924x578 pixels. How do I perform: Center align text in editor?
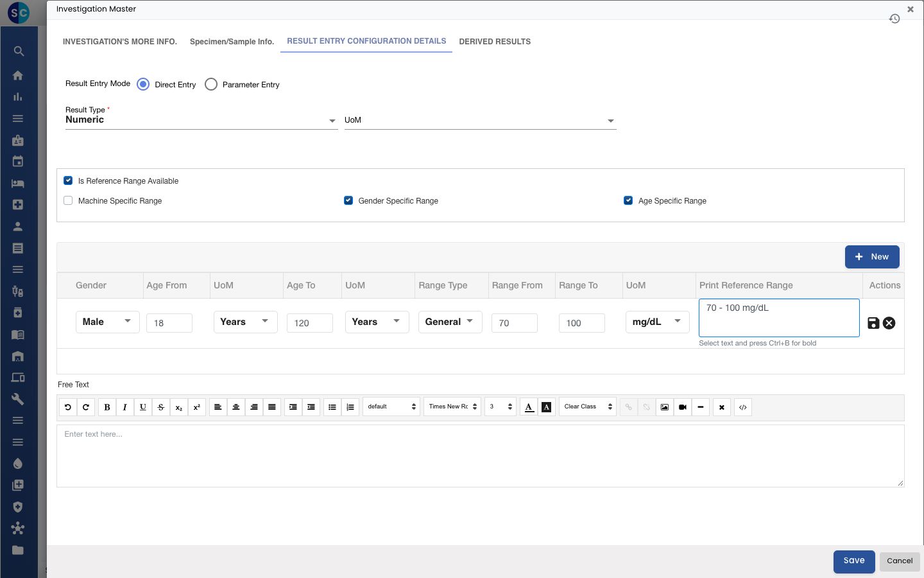pyautogui.click(x=236, y=407)
